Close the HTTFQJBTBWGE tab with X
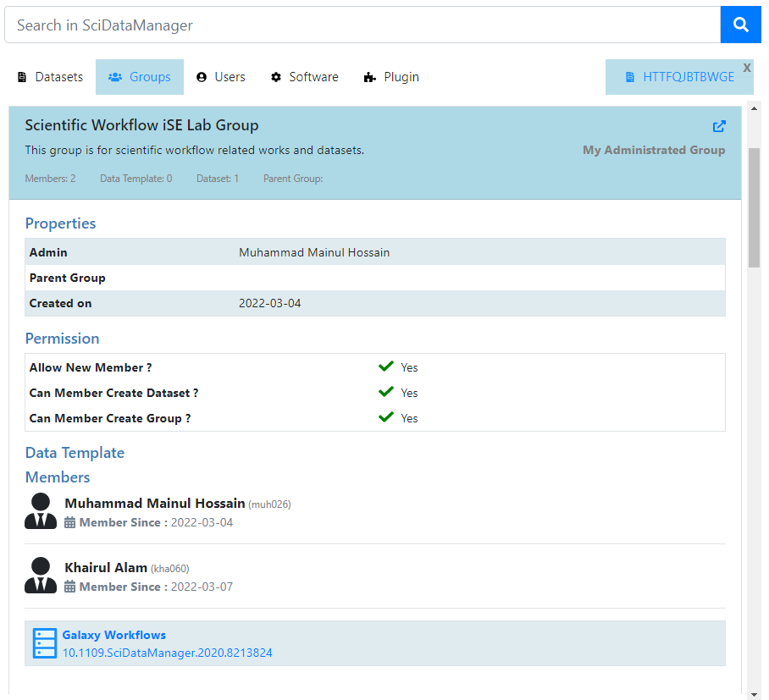 (747, 68)
